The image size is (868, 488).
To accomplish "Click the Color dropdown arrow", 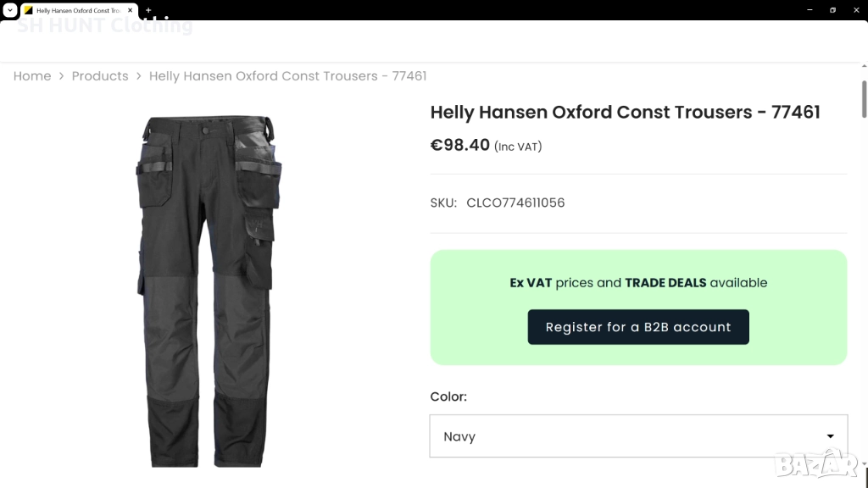I will click(830, 436).
